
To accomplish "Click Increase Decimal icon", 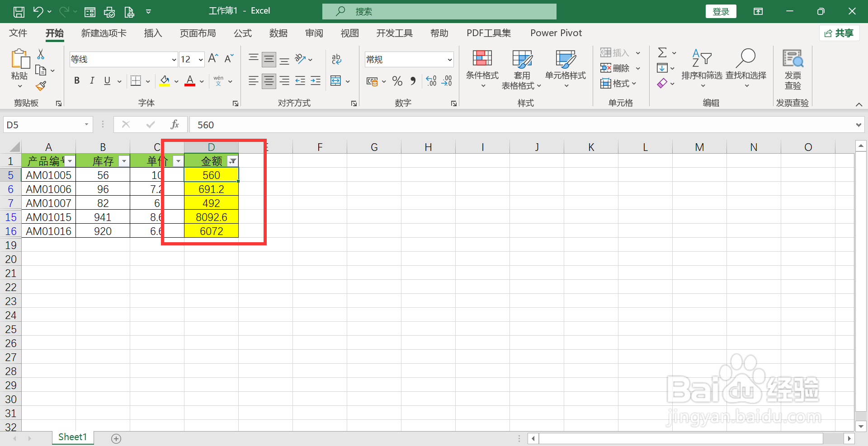I will pos(431,81).
